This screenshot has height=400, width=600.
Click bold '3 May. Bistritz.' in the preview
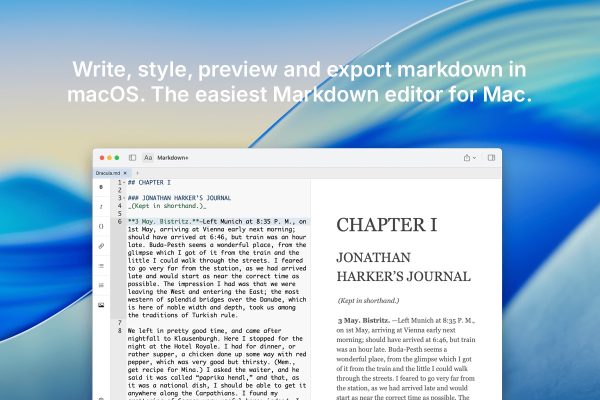[x=364, y=320]
